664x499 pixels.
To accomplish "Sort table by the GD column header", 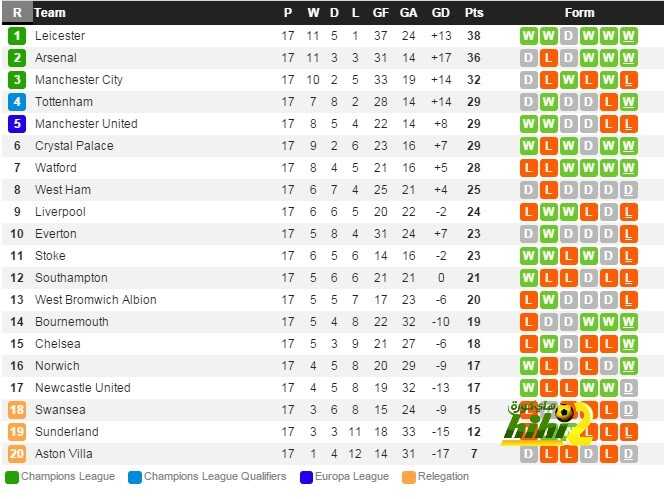I will (x=440, y=13).
